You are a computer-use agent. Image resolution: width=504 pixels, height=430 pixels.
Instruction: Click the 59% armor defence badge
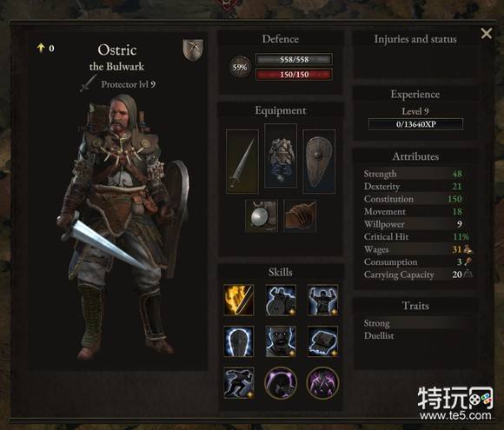click(x=240, y=67)
